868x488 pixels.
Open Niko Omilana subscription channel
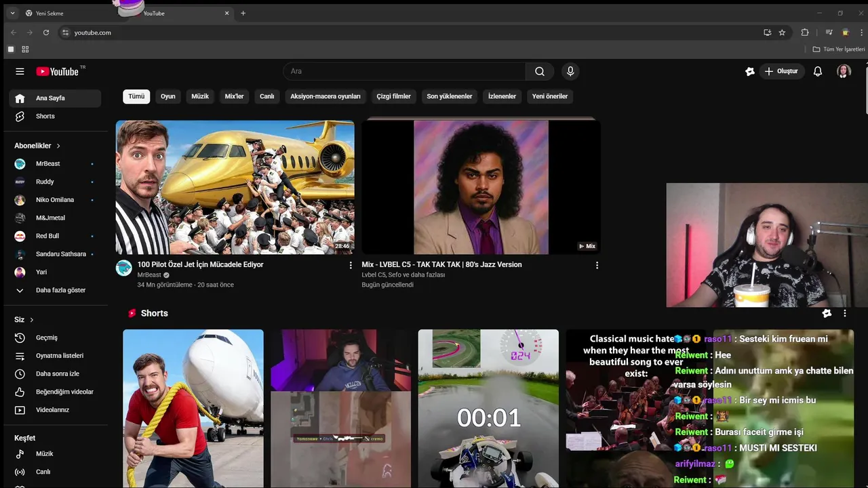[55, 200]
